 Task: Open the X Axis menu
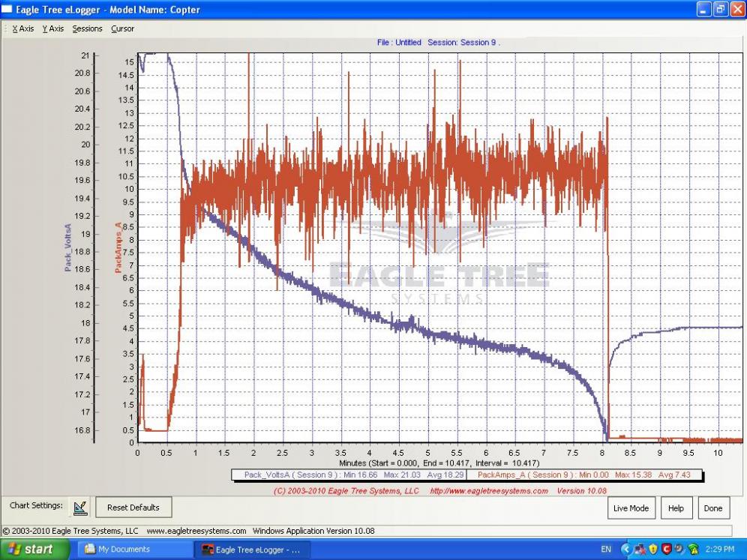(x=22, y=28)
